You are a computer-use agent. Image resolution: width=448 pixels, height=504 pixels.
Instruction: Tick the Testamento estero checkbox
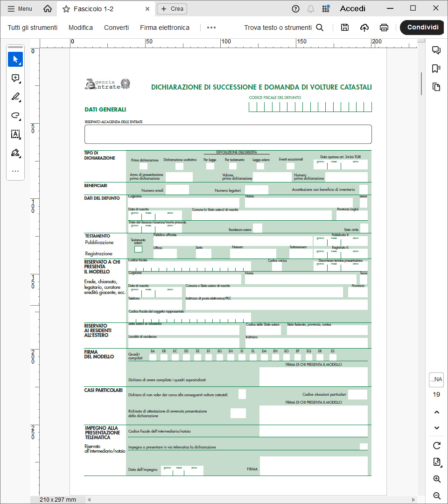pyautogui.click(x=138, y=249)
